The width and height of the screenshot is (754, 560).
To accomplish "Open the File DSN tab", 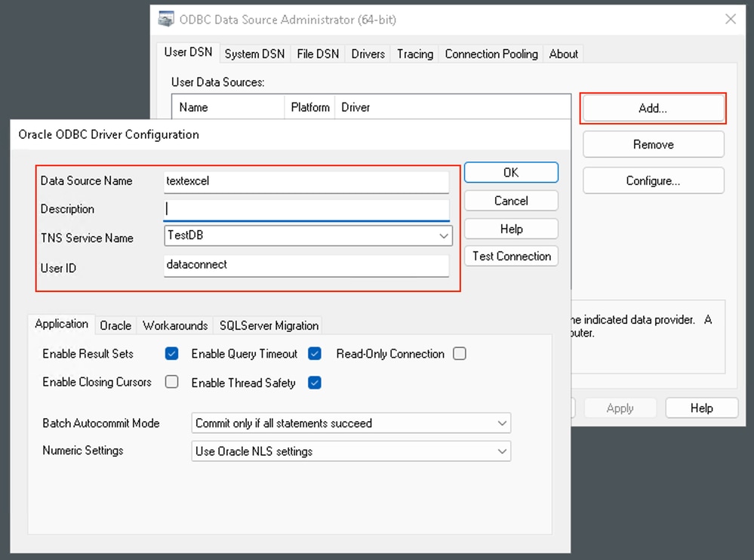I will coord(318,54).
